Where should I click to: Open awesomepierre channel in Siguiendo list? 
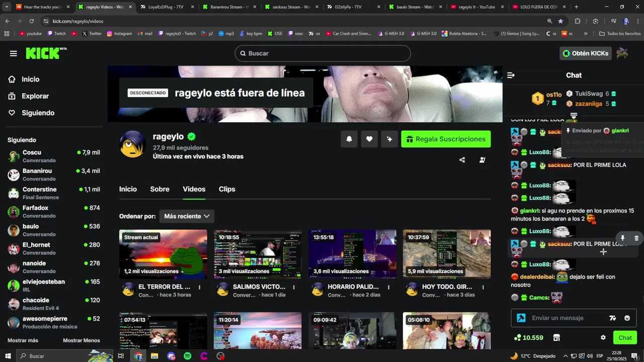pyautogui.click(x=54, y=323)
